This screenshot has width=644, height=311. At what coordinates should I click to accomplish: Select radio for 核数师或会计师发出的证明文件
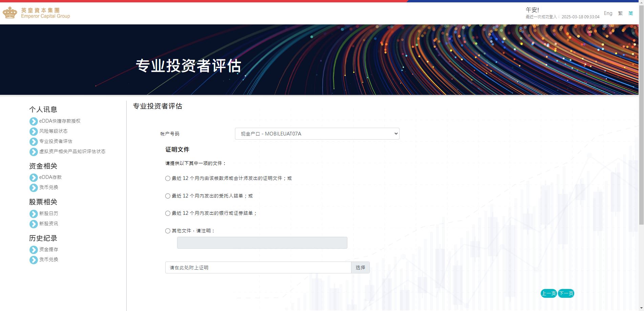click(x=168, y=178)
